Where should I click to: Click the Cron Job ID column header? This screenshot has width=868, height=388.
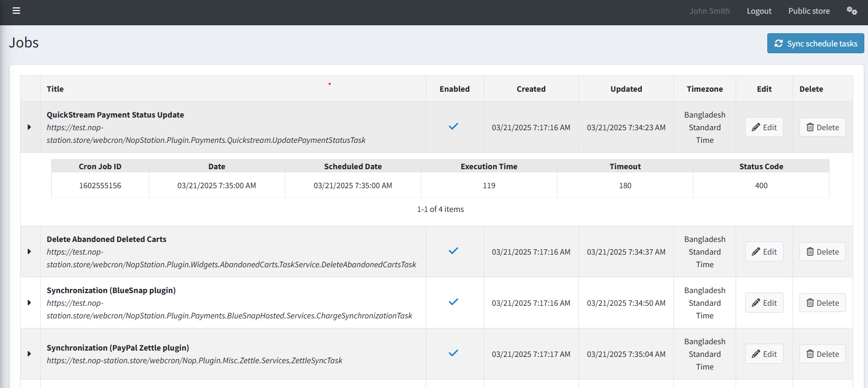pos(100,167)
